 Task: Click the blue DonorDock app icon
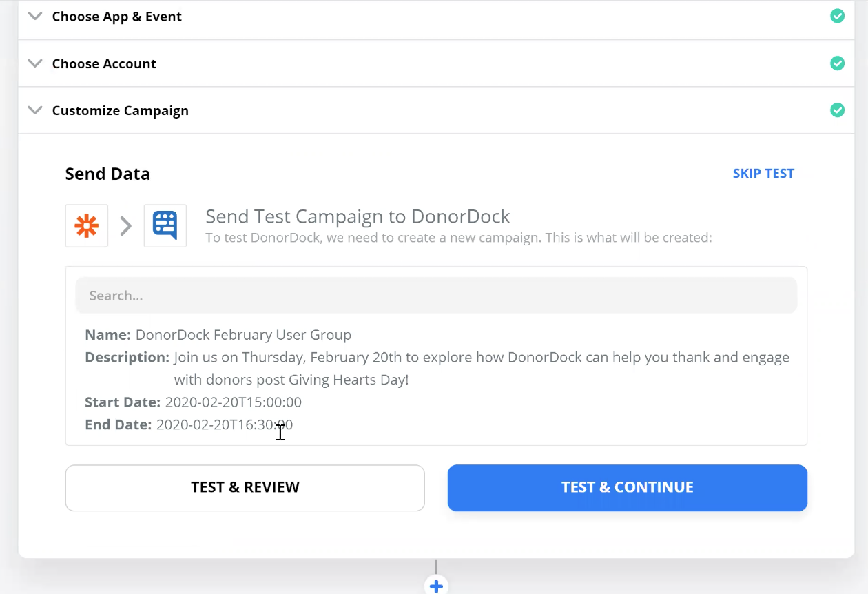[x=165, y=225]
